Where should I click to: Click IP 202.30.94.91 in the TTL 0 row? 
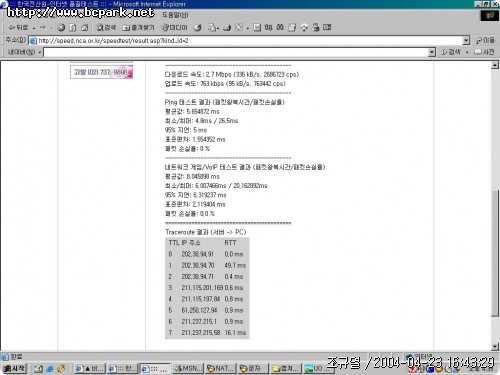point(198,254)
